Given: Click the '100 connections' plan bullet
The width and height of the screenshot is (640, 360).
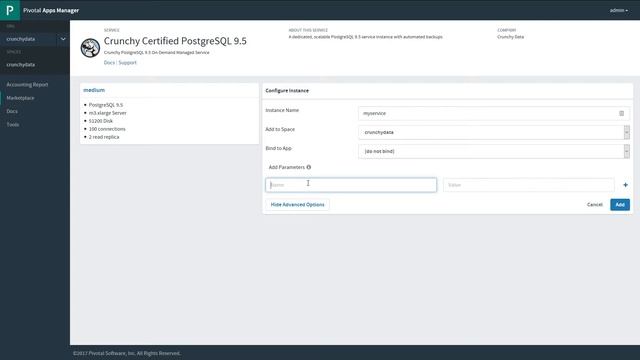Looking at the screenshot, I should [x=107, y=129].
